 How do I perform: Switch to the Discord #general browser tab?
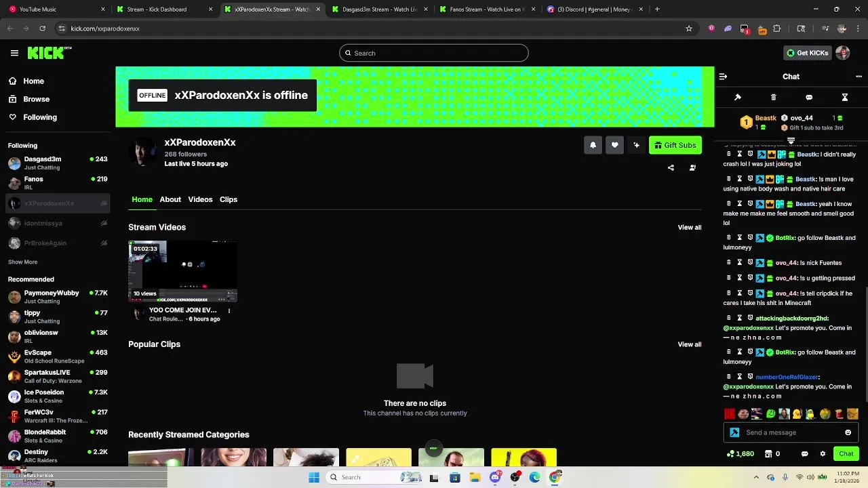pos(593,9)
